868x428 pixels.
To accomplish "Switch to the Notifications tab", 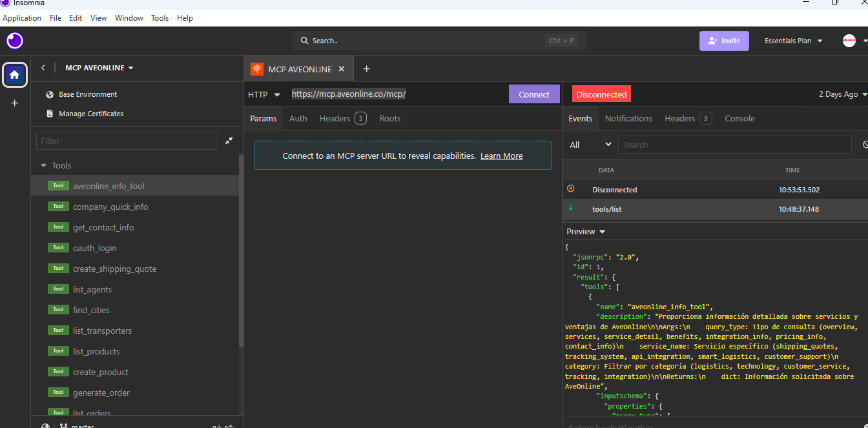I will click(x=628, y=118).
